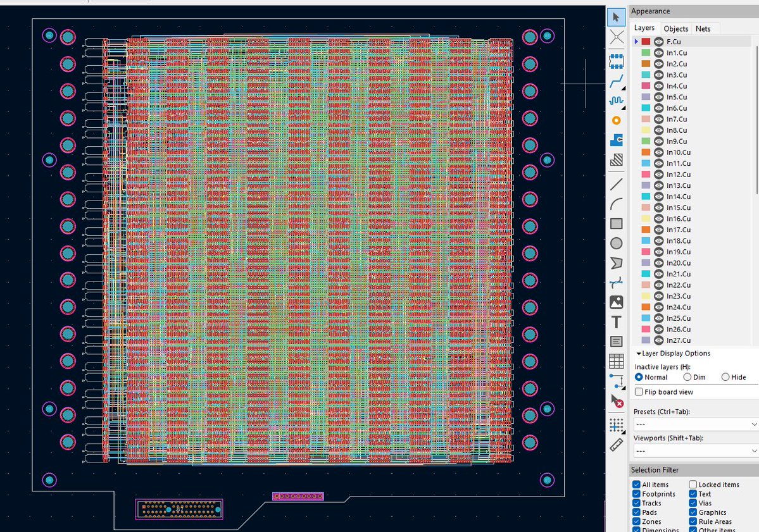Click the F.Cu red color swatch
The image size is (759, 532).
tap(646, 42)
